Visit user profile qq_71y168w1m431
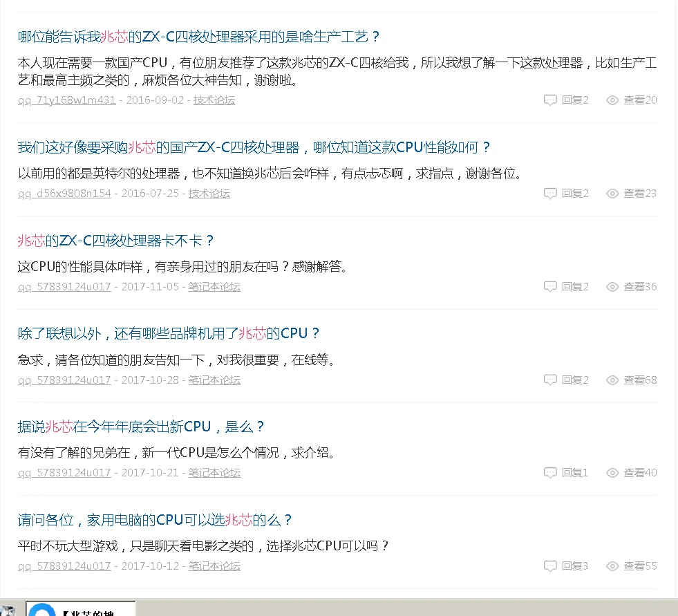678x616 pixels. pyautogui.click(x=67, y=100)
